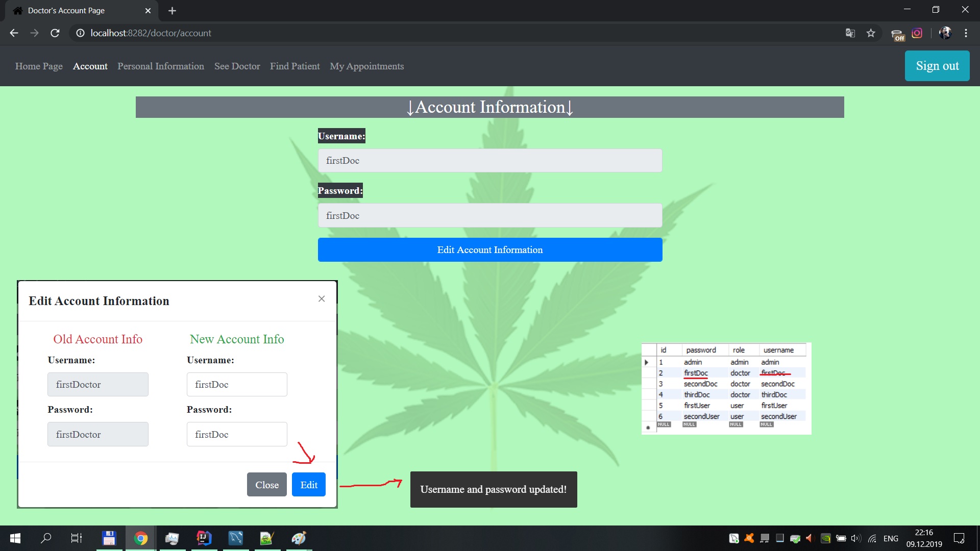Open new browser tab with plus icon
Image resolution: width=980 pixels, height=551 pixels.
pyautogui.click(x=172, y=11)
